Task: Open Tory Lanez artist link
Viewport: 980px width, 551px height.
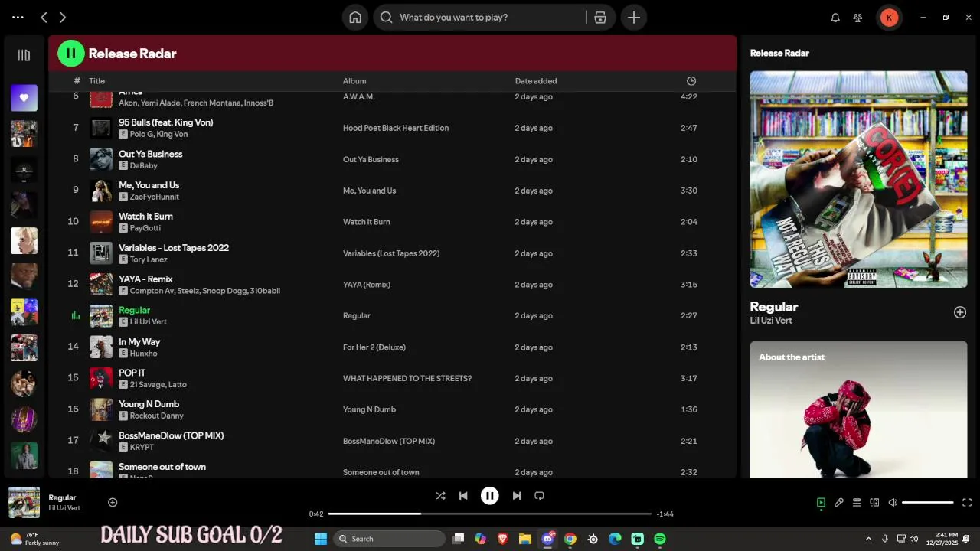Action: pos(149,259)
